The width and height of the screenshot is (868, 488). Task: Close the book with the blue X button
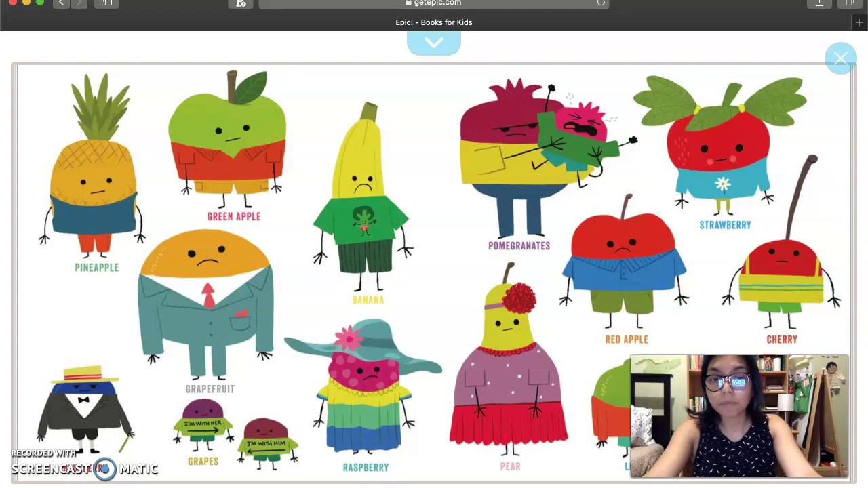pos(841,58)
